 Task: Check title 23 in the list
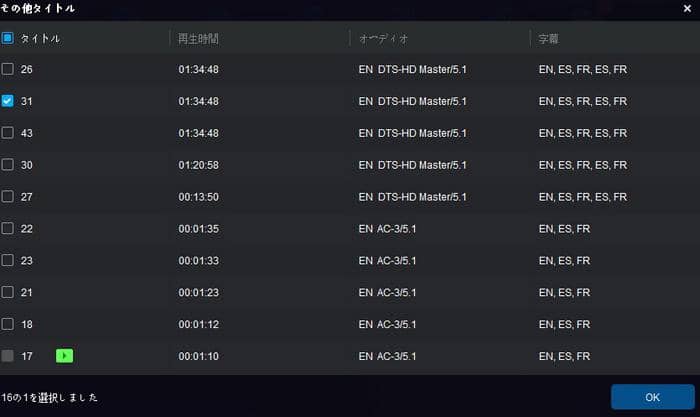pyautogui.click(x=8, y=260)
